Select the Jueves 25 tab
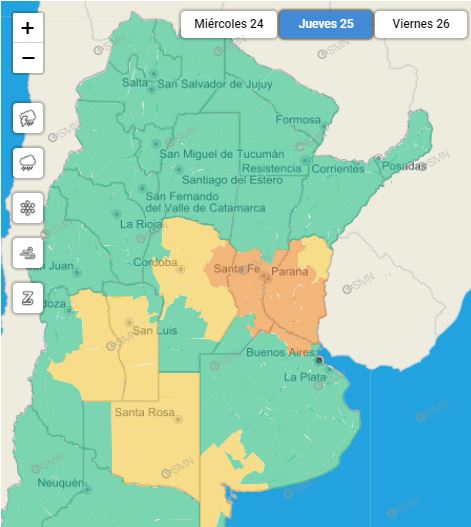The image size is (471, 527). 326,24
